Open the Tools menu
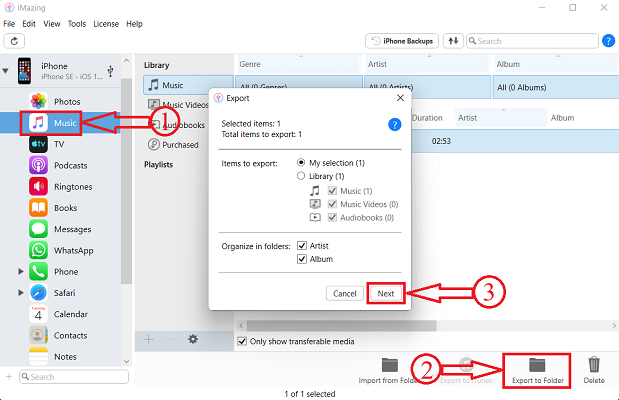 pos(77,23)
